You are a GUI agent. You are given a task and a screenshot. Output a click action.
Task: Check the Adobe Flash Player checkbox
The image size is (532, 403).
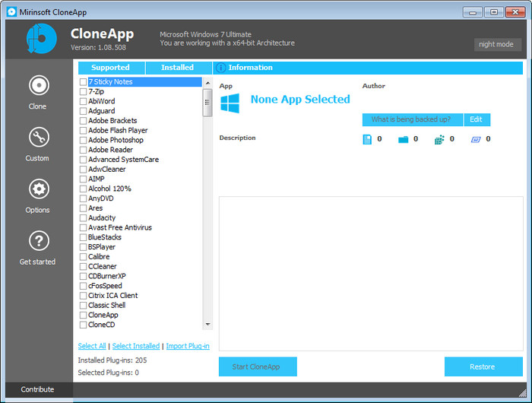(83, 130)
